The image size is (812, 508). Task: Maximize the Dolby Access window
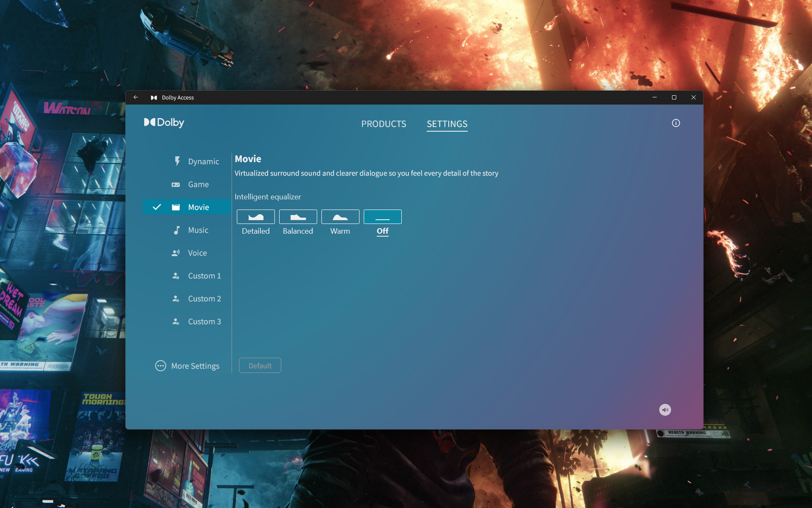674,97
